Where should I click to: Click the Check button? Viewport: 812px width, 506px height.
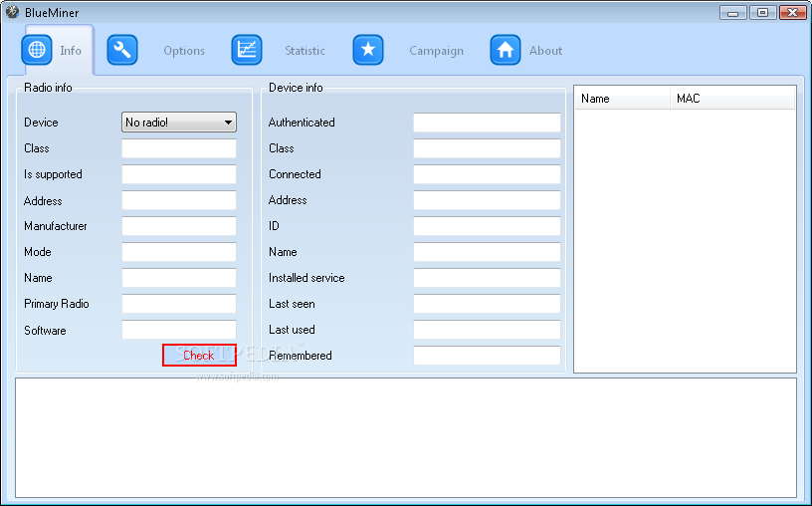(199, 356)
